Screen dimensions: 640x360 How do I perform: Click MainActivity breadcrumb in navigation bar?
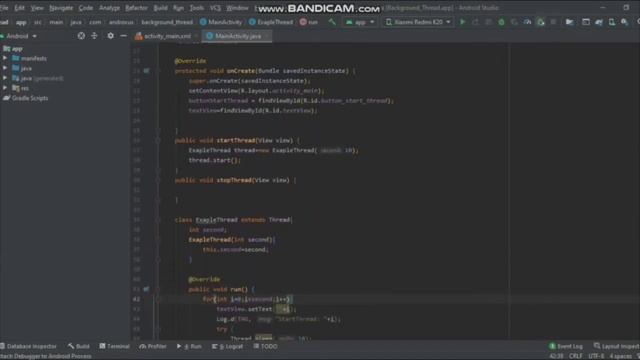pos(221,22)
